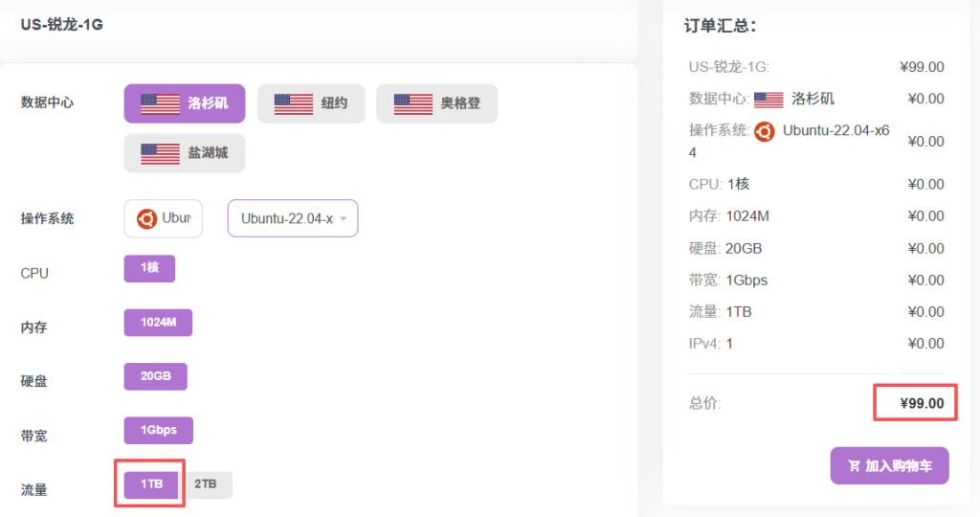Screen dimensions: 980x517
Task: Open the Ubuntu-22.04 version dropdown
Action: 292,218
